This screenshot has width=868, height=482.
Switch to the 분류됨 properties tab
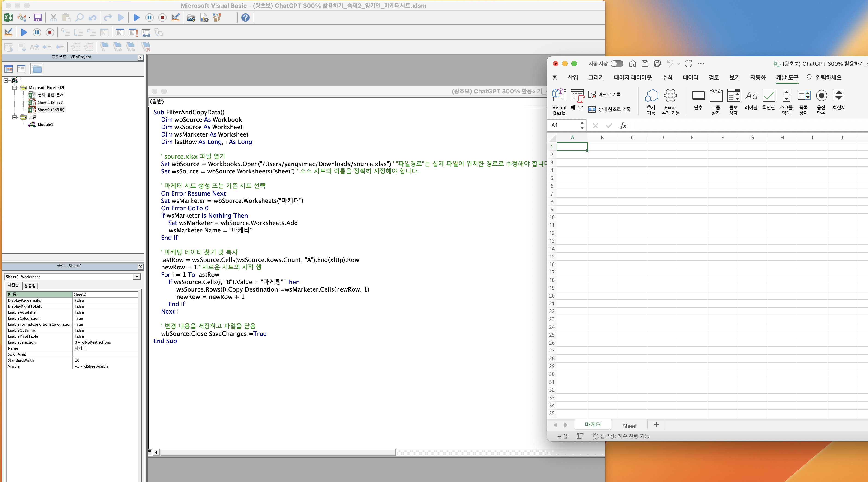coord(30,286)
